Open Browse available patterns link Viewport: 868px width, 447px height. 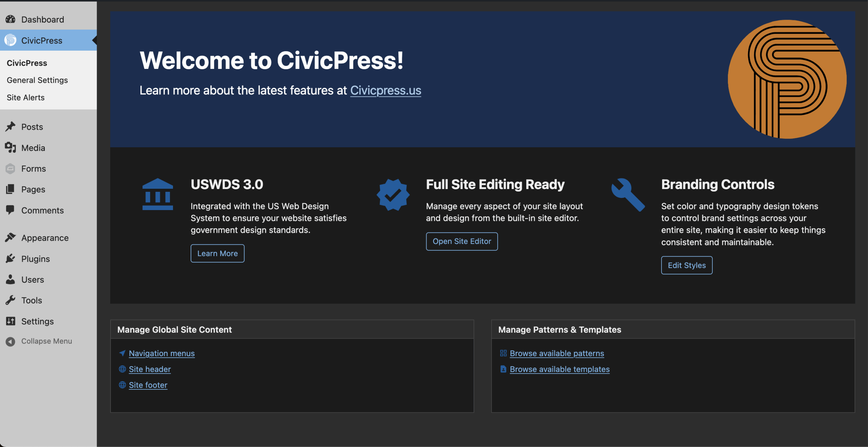coord(557,353)
